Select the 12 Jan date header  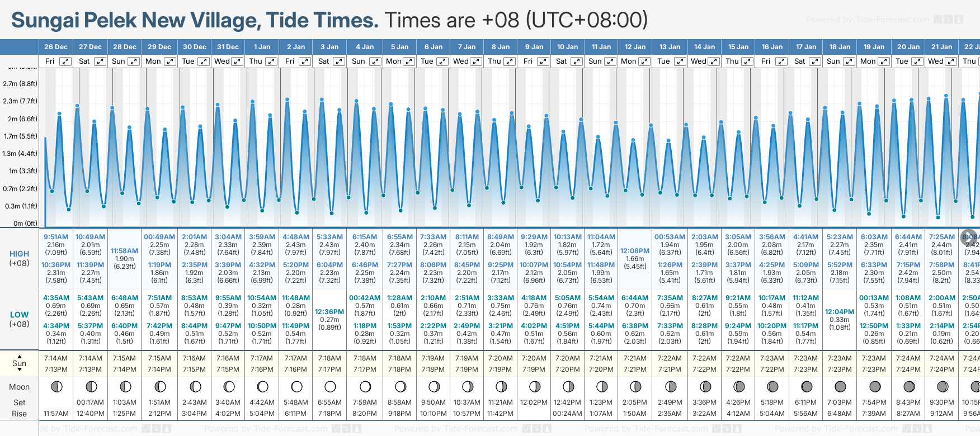pyautogui.click(x=635, y=47)
